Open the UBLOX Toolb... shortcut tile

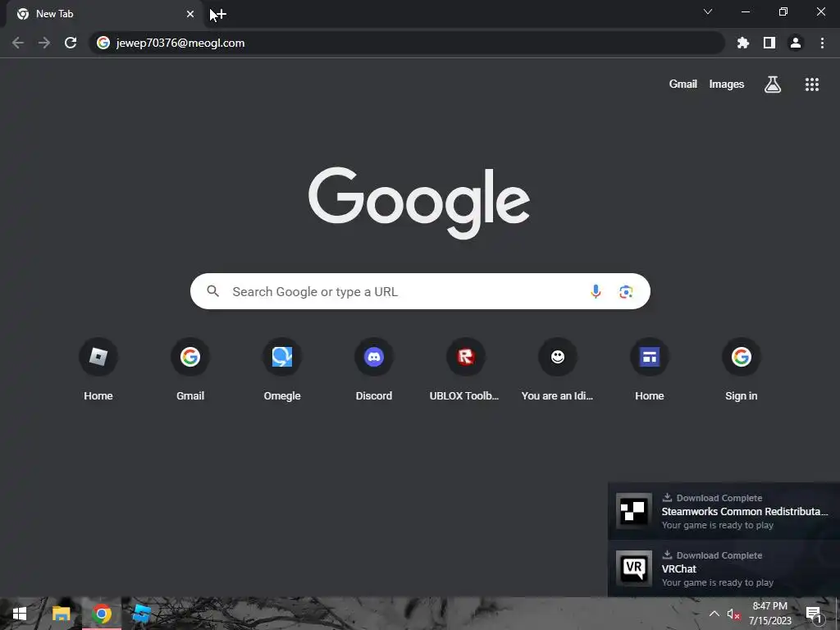tap(466, 370)
